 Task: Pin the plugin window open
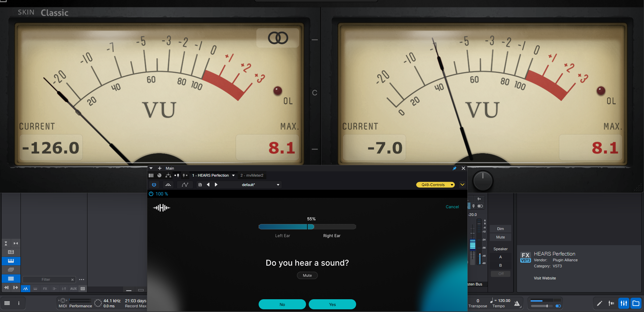tap(454, 168)
